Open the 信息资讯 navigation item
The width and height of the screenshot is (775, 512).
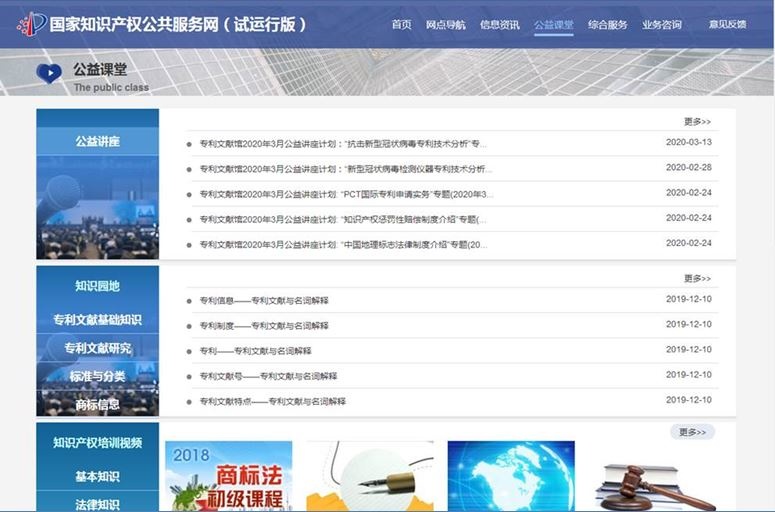(x=499, y=24)
